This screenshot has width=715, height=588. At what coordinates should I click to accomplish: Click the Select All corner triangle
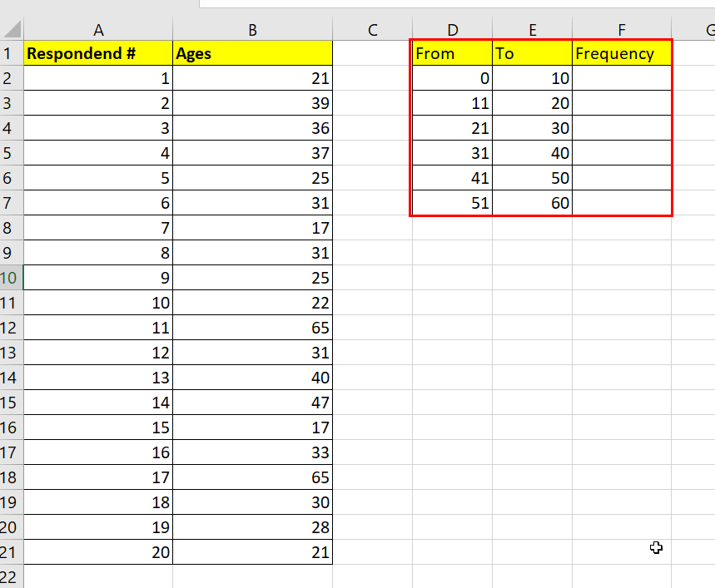point(12,29)
